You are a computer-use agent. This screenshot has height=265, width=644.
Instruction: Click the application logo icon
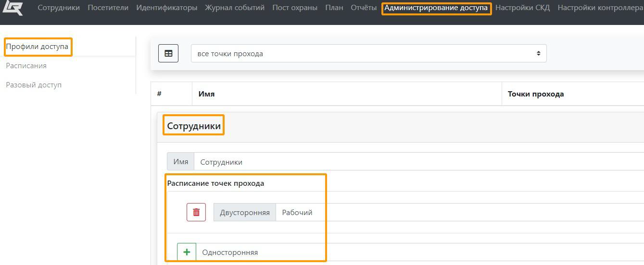click(x=13, y=8)
